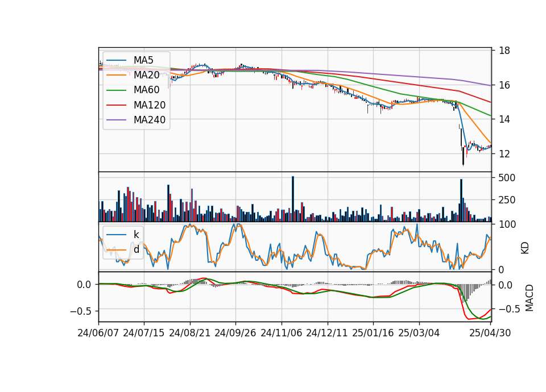The width and height of the screenshot is (546, 392).
Task: Click the long black candlestick at the price low
Action: pyautogui.click(x=463, y=156)
